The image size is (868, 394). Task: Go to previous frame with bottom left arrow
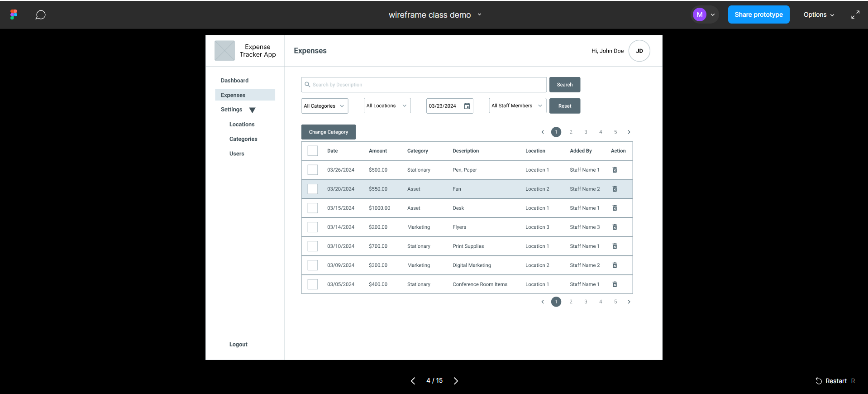click(x=413, y=381)
